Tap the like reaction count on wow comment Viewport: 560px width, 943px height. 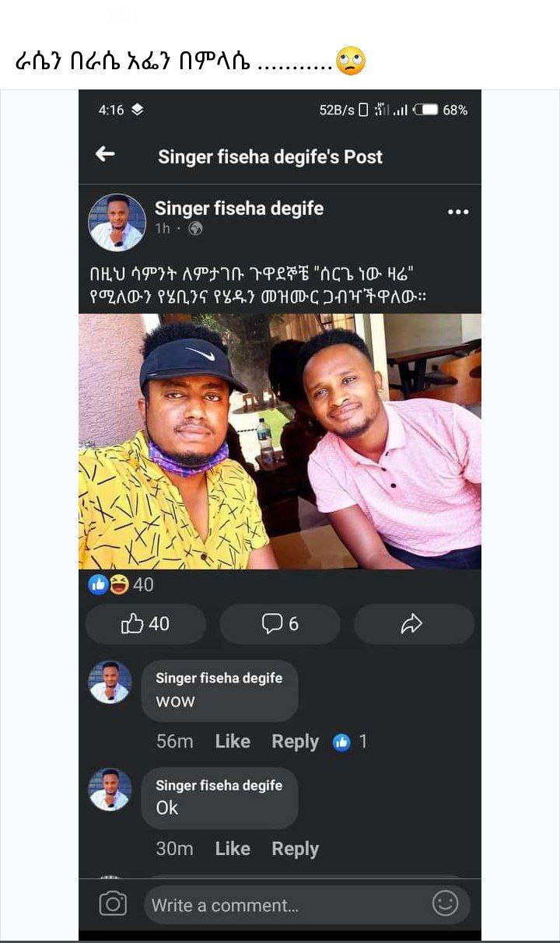(350, 741)
